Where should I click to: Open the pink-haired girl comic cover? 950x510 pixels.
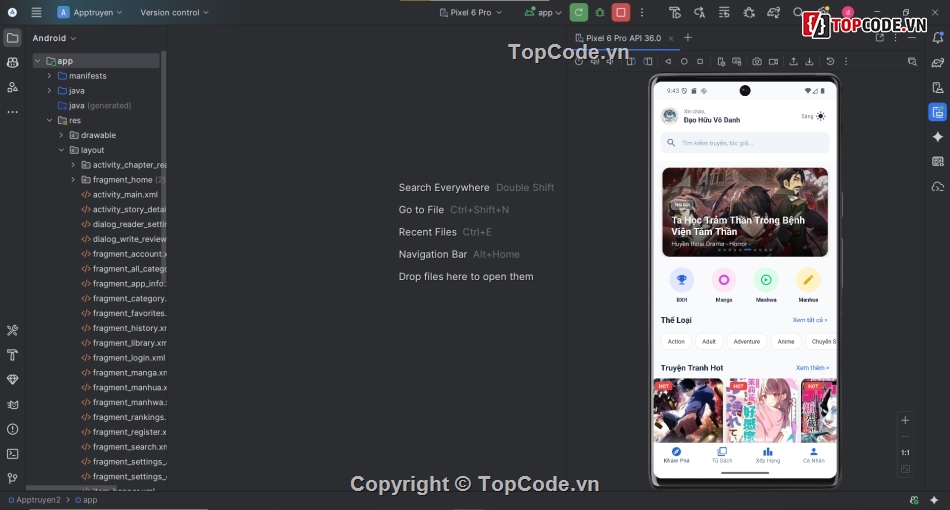[762, 411]
